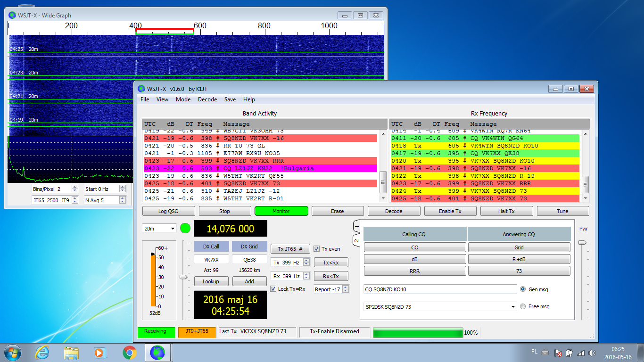Increase the Bins/Pixel spinner value

coord(74,187)
